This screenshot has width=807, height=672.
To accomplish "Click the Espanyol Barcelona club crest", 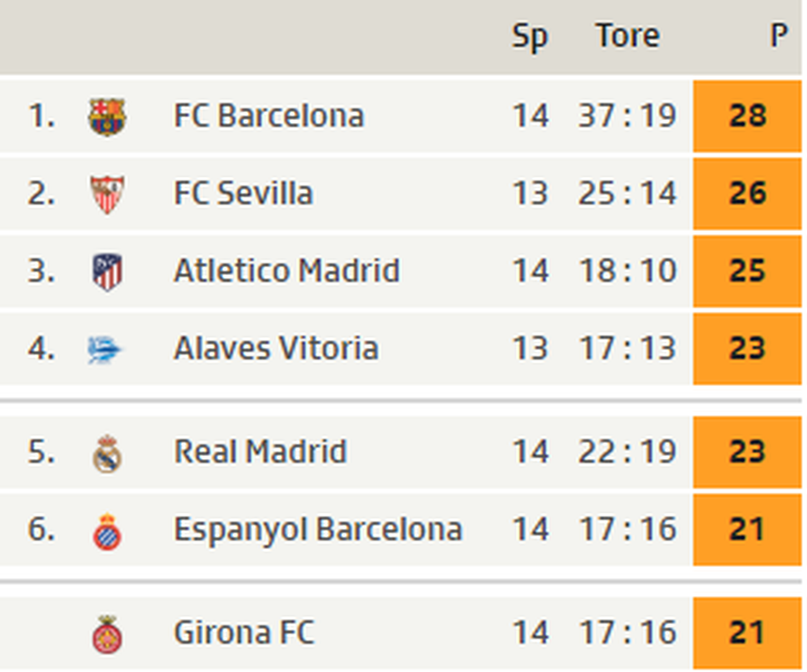I will coord(107,531).
